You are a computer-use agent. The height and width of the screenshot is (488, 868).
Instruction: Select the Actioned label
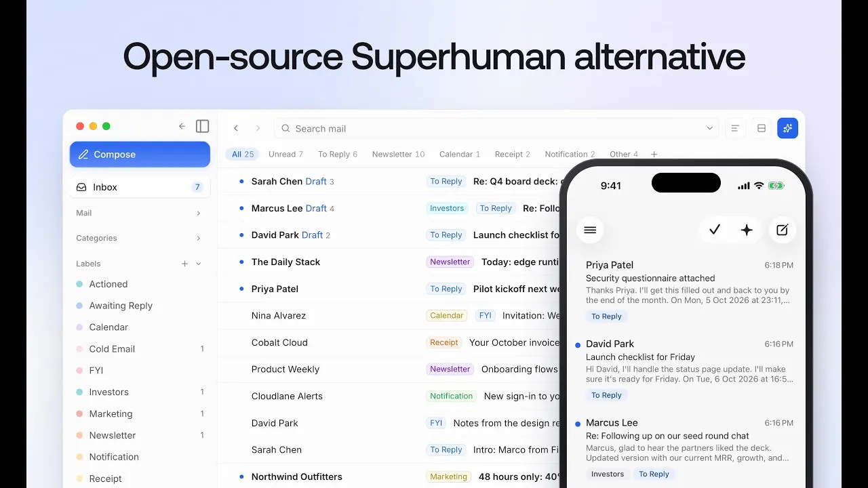(x=140, y=284)
